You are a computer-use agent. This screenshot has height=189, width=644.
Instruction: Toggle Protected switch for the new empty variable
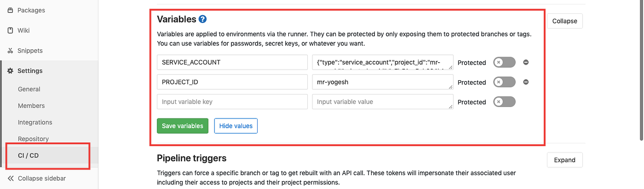pos(504,102)
